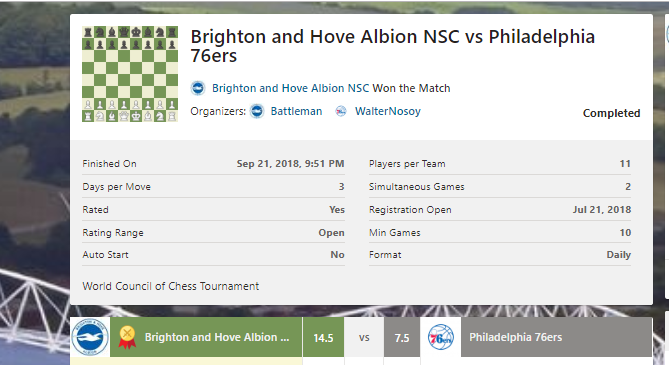
Task: Click the 7.5 score box
Action: pos(401,337)
